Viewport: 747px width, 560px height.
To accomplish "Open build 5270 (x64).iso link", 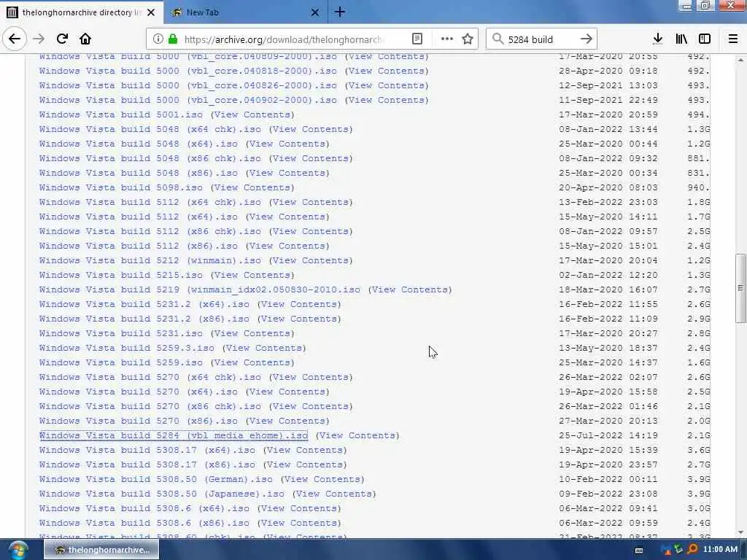I will [139, 392].
